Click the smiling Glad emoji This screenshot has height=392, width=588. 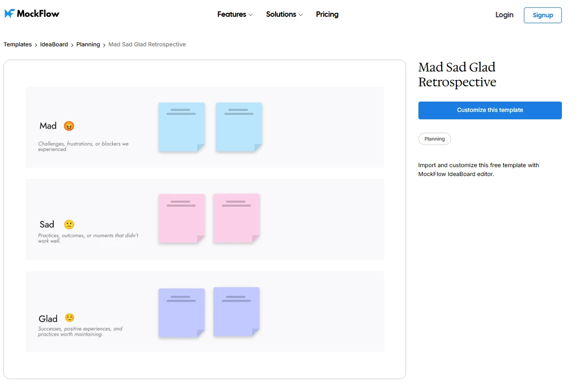pos(69,318)
